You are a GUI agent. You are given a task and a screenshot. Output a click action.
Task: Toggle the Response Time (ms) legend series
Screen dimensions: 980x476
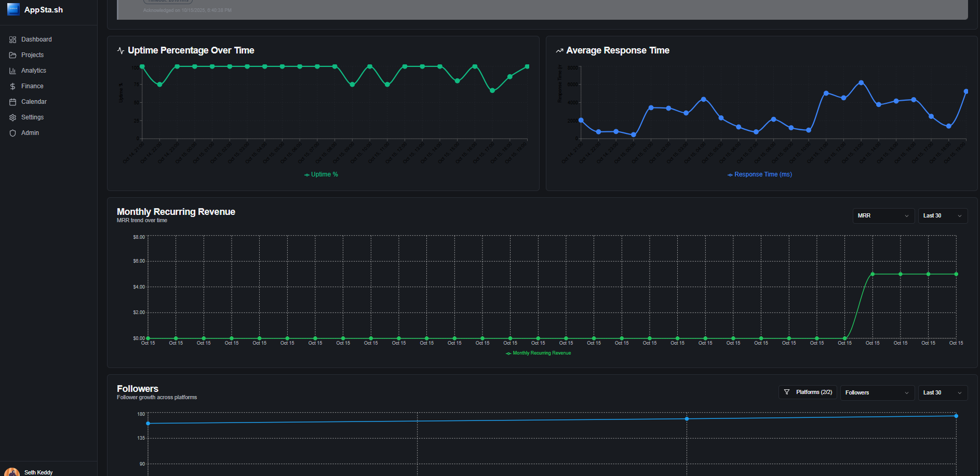(x=759, y=174)
